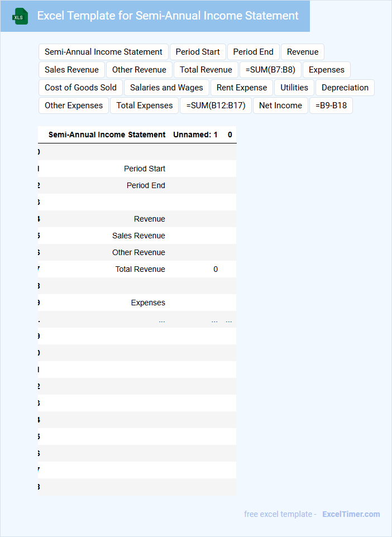Select the Semi-Annual Income Statement tag
Viewport: 392px width, 537px height.
(103, 52)
